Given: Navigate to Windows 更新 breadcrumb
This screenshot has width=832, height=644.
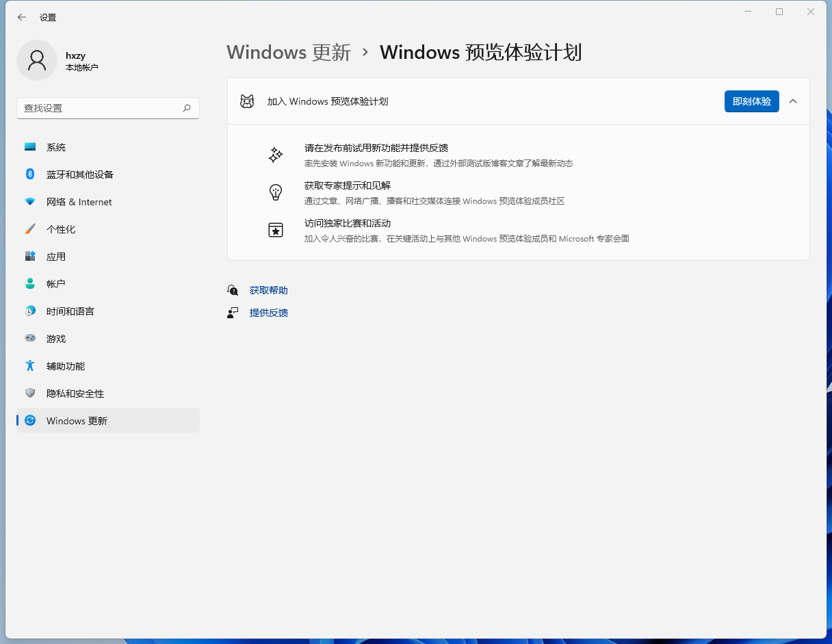Looking at the screenshot, I should (289, 53).
